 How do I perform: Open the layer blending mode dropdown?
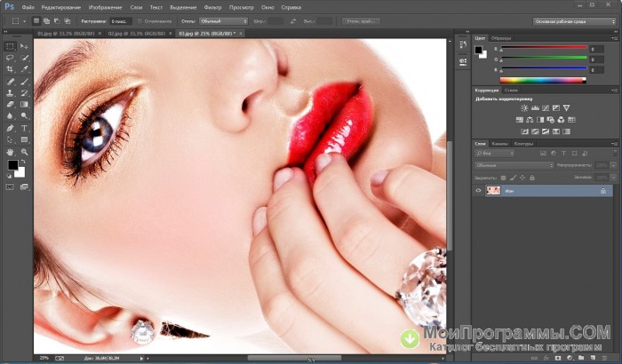[513, 165]
